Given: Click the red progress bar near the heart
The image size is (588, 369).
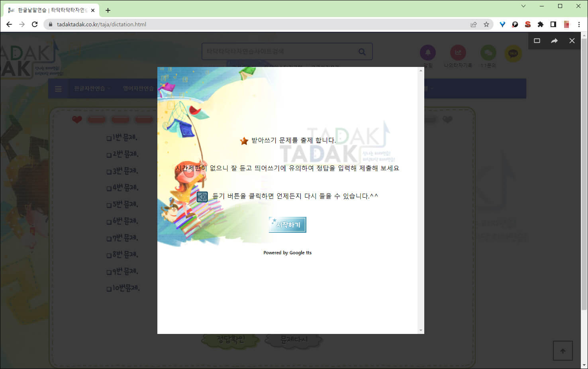Looking at the screenshot, I should coord(96,120).
